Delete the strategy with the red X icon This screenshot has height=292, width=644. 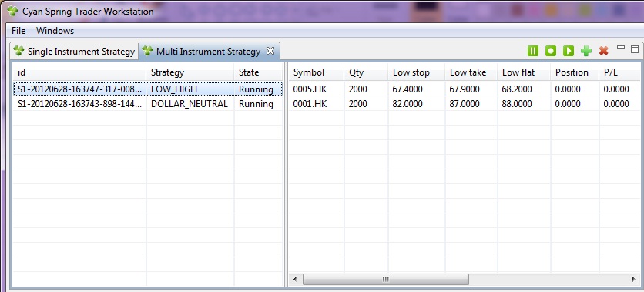click(603, 51)
